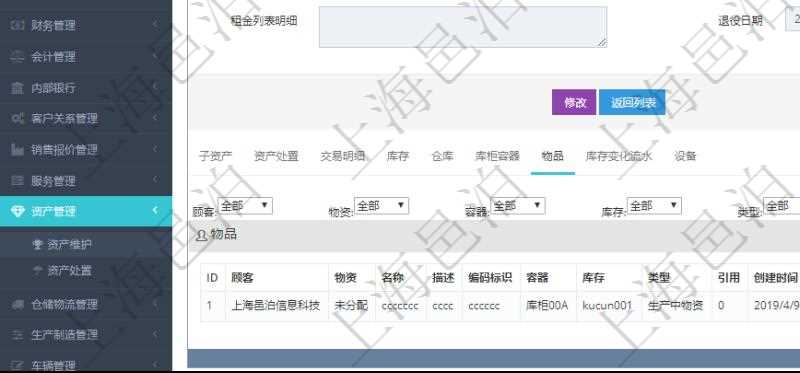The image size is (800, 373).
Task: Click the 编码标识 column header
Action: (x=490, y=278)
